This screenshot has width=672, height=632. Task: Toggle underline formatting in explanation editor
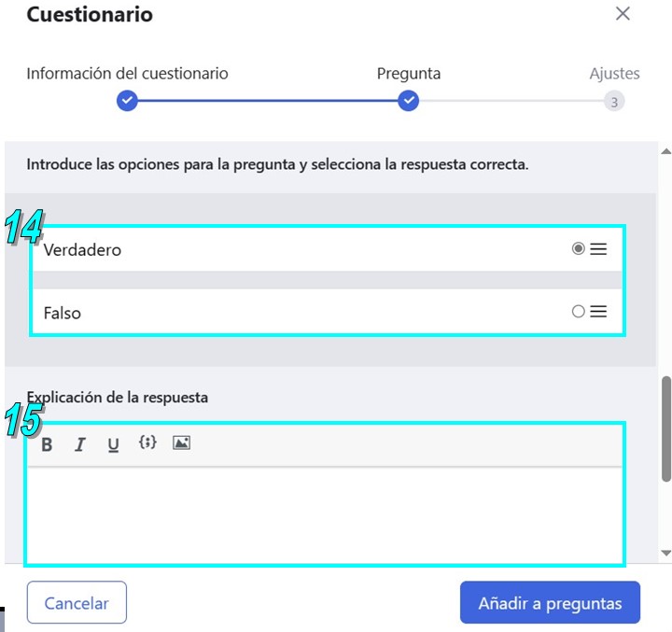pyautogui.click(x=113, y=445)
